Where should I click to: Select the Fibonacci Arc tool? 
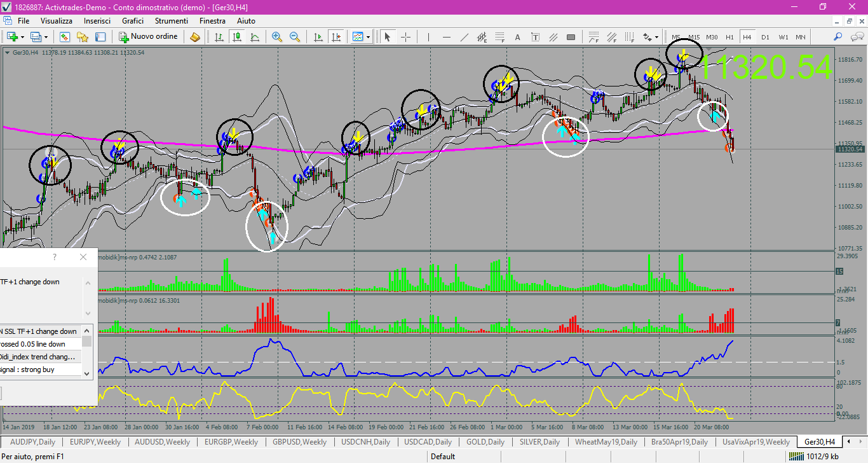tap(593, 37)
